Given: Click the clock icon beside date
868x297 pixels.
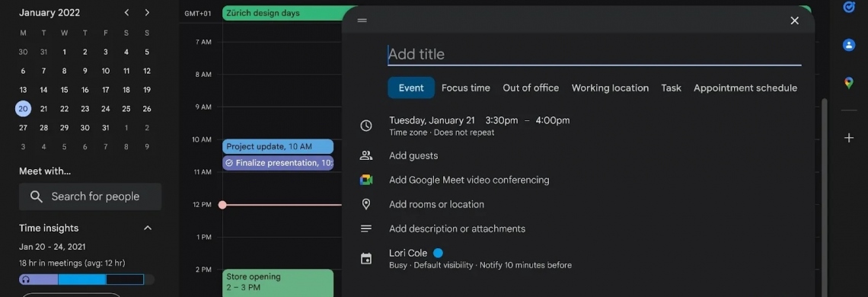Looking at the screenshot, I should [x=366, y=126].
